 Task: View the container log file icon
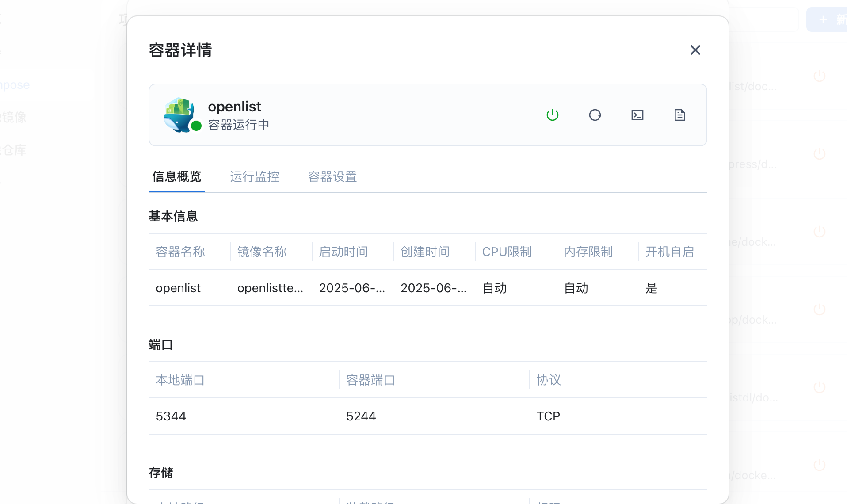pos(679,115)
